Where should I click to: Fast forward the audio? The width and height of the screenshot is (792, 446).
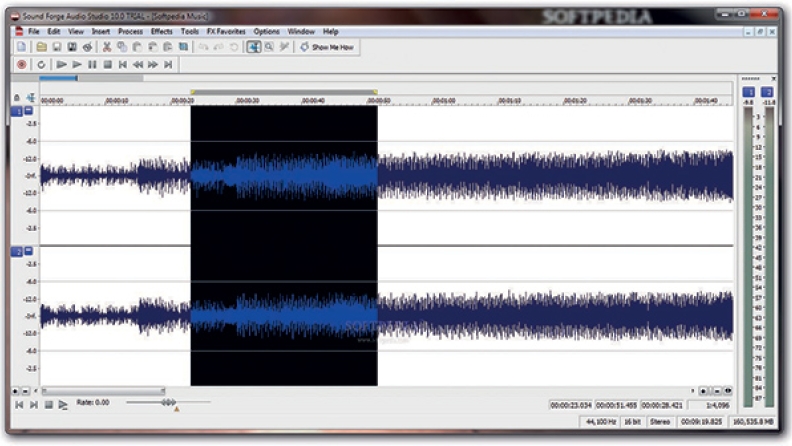point(153,65)
